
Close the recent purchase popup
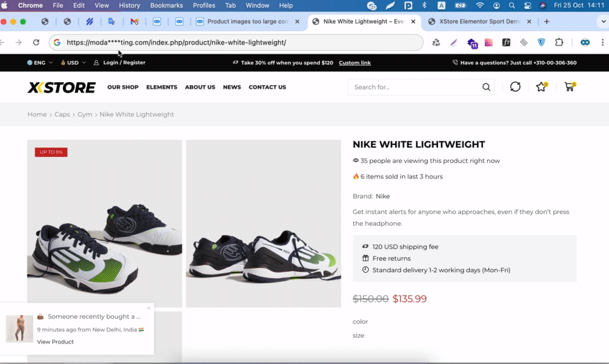tap(149, 308)
